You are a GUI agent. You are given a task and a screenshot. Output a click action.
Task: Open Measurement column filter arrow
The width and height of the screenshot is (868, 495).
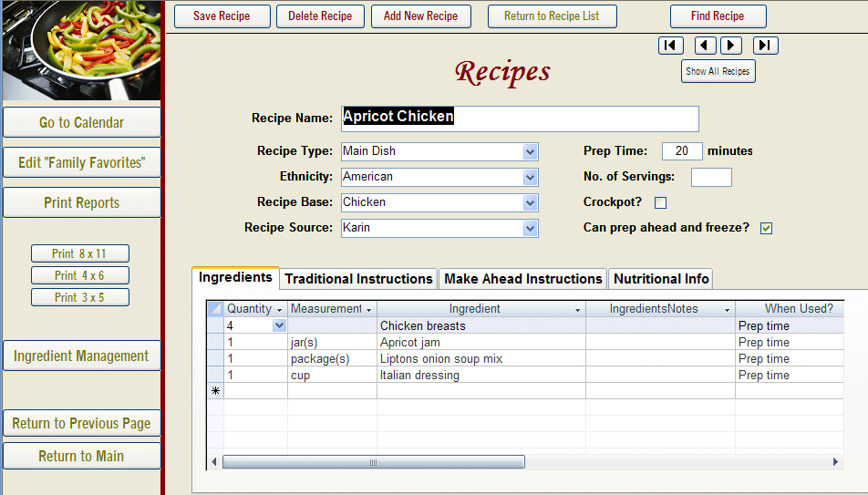coord(368,310)
